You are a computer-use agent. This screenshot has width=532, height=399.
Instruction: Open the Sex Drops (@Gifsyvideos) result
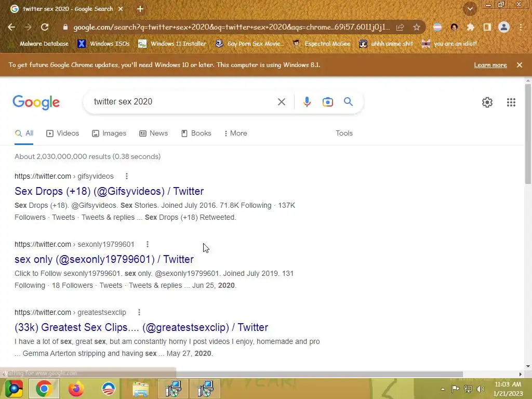point(109,191)
